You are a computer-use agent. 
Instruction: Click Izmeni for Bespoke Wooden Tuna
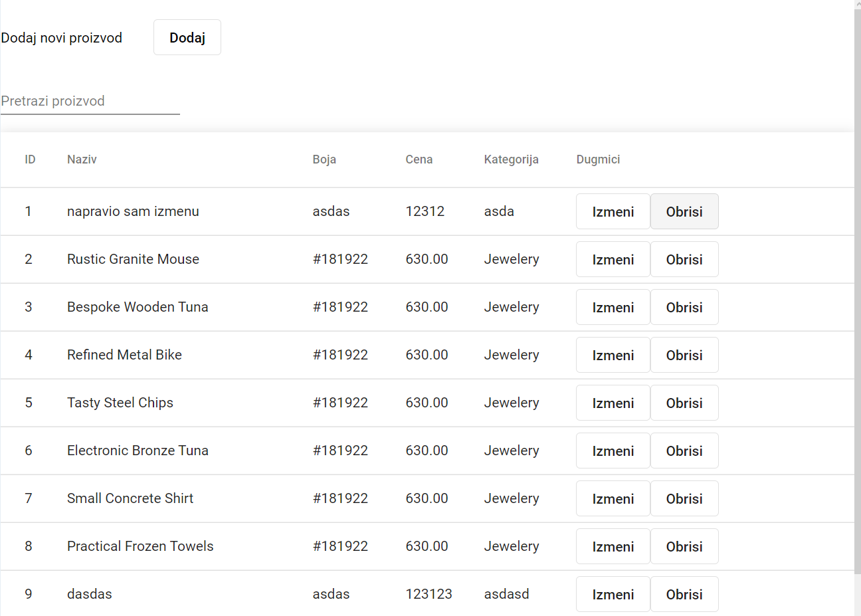pyautogui.click(x=613, y=307)
